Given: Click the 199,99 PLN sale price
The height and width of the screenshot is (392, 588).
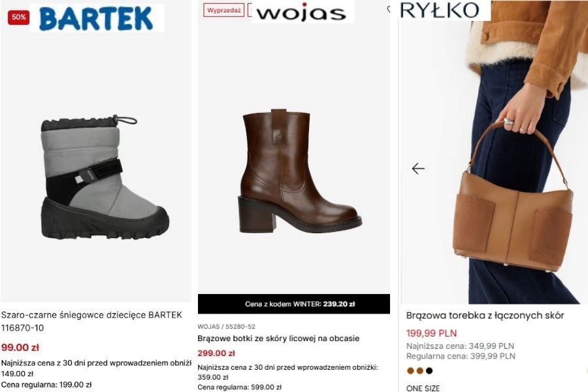Looking at the screenshot, I should point(431,333).
